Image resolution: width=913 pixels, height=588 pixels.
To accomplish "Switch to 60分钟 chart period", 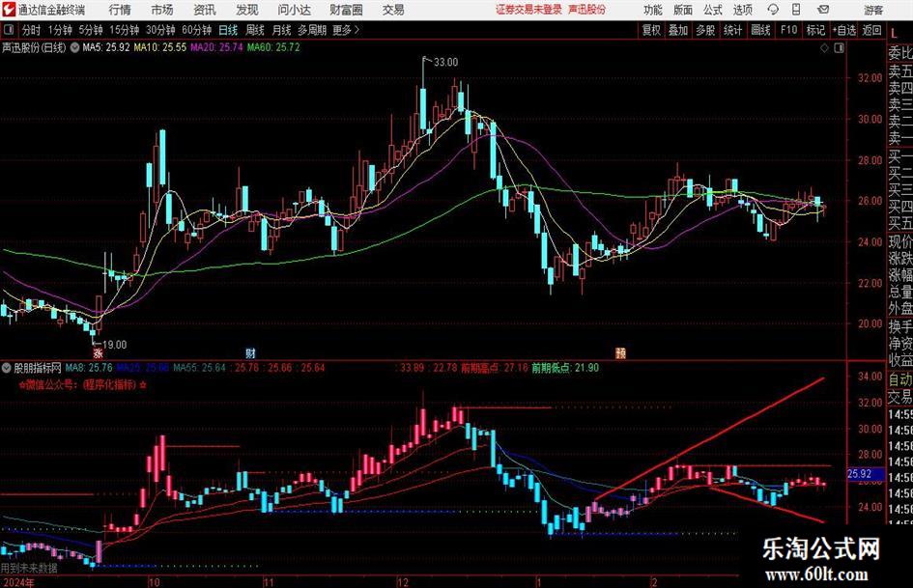I will (196, 30).
